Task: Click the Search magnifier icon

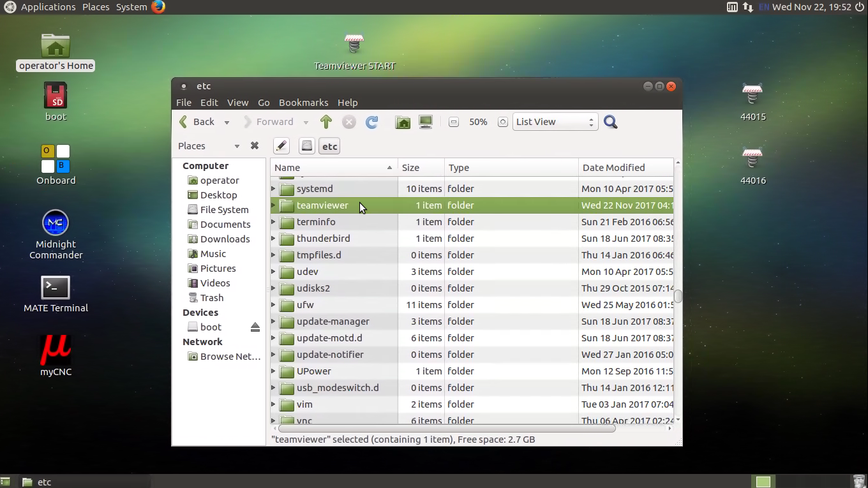Action: click(x=610, y=122)
